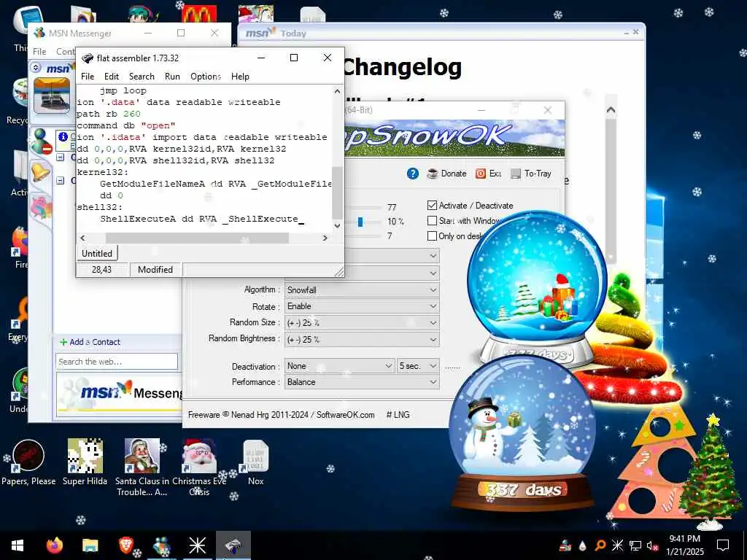Viewport: 747px width, 560px height.
Task: Open the Help menu in flat assembler
Action: [240, 76]
